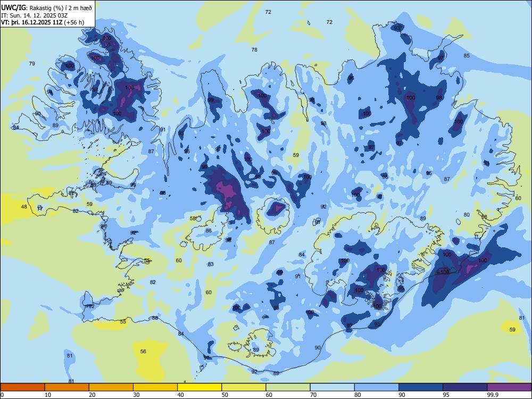
Task: Click the 10–20 orange legend swatch
Action: 67,387
